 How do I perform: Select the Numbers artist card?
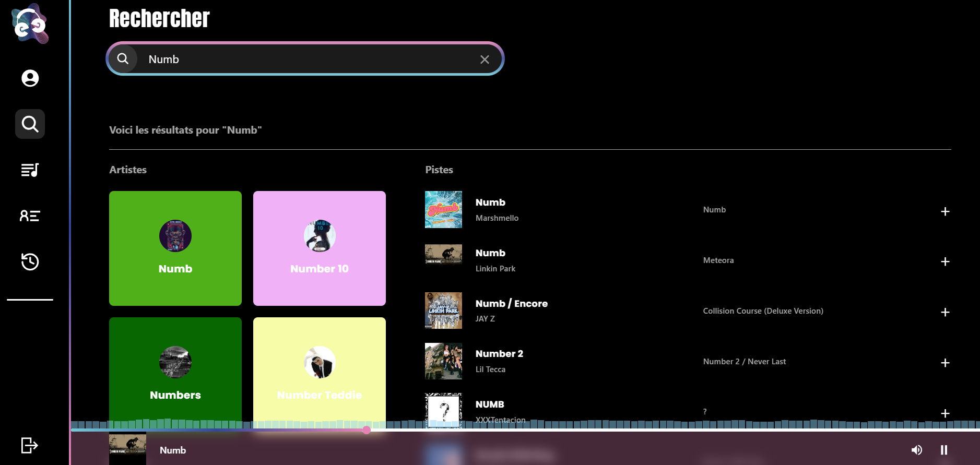175,371
